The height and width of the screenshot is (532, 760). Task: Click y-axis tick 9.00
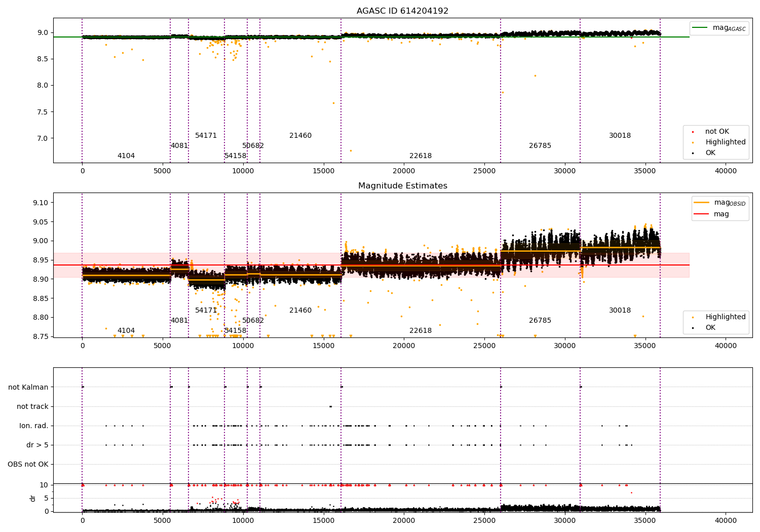[41, 241]
